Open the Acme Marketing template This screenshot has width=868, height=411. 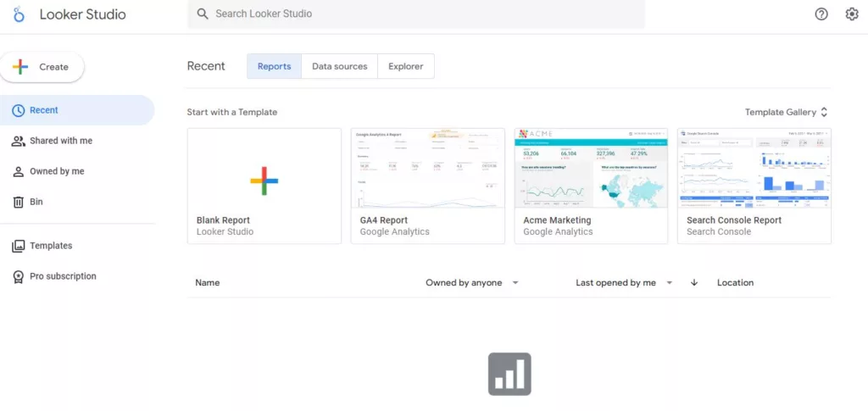(591, 186)
